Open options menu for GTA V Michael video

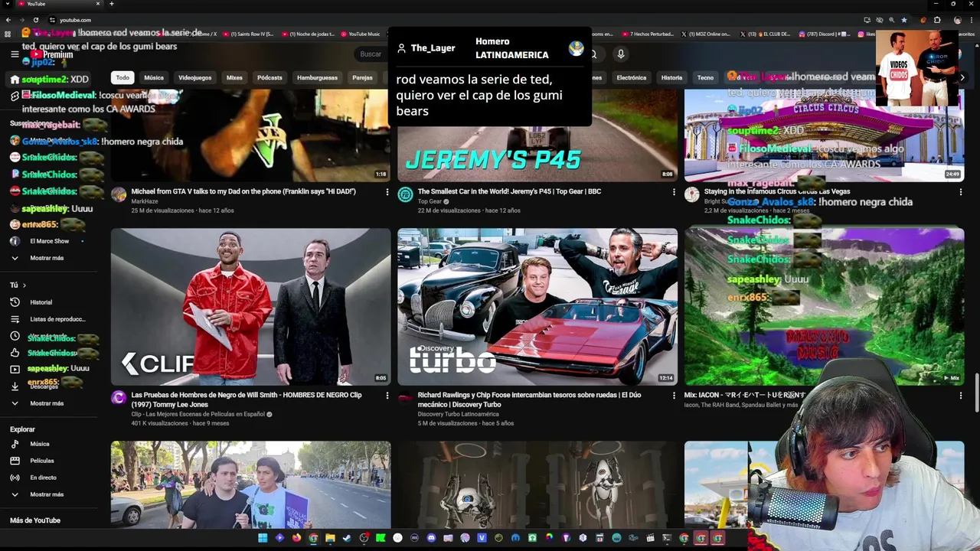click(387, 192)
